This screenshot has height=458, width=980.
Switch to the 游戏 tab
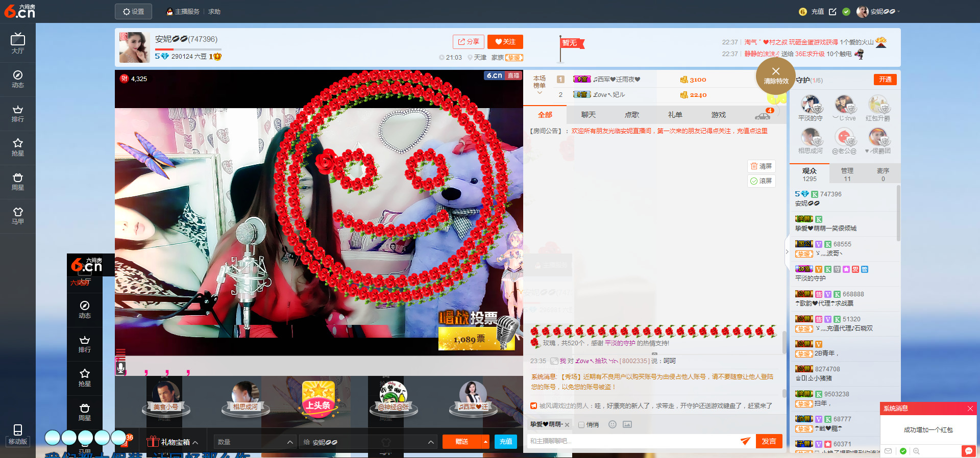point(719,115)
